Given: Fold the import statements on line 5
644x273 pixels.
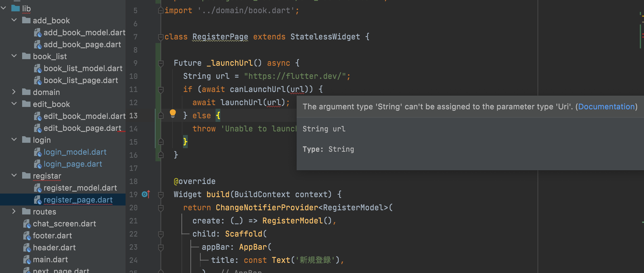Looking at the screenshot, I should [161, 10].
